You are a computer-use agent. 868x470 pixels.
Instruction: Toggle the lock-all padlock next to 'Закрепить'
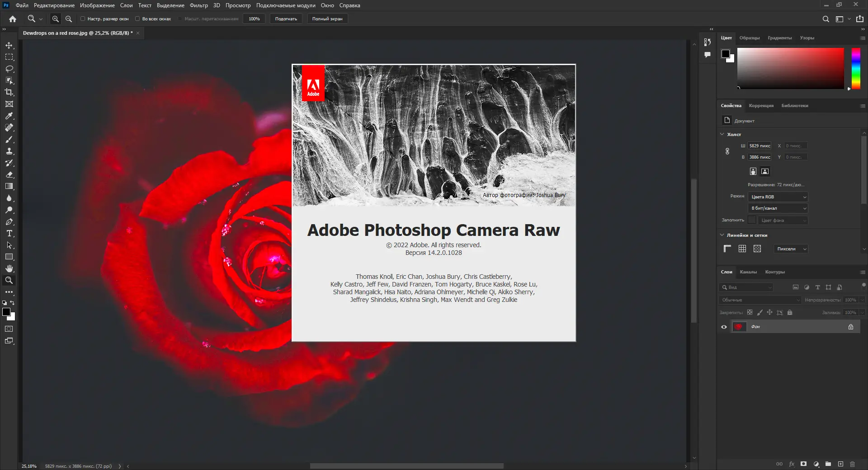pos(790,312)
